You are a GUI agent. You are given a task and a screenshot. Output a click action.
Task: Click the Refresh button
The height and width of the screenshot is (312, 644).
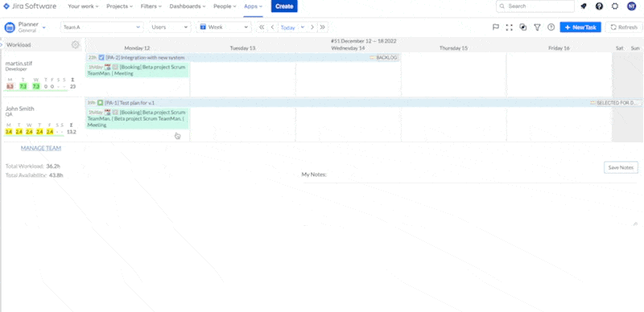[x=623, y=27]
